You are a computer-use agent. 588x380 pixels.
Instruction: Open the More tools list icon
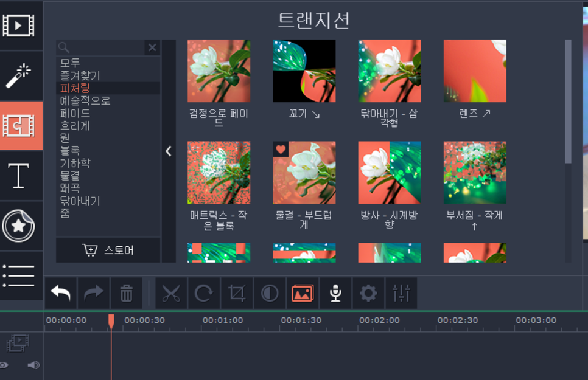pos(18,276)
